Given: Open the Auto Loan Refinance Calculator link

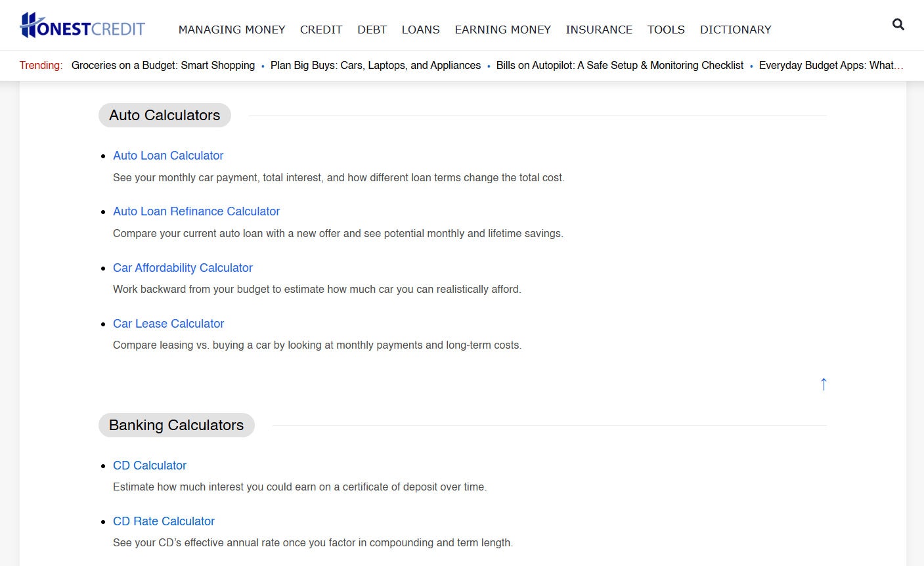Looking at the screenshot, I should pyautogui.click(x=196, y=211).
